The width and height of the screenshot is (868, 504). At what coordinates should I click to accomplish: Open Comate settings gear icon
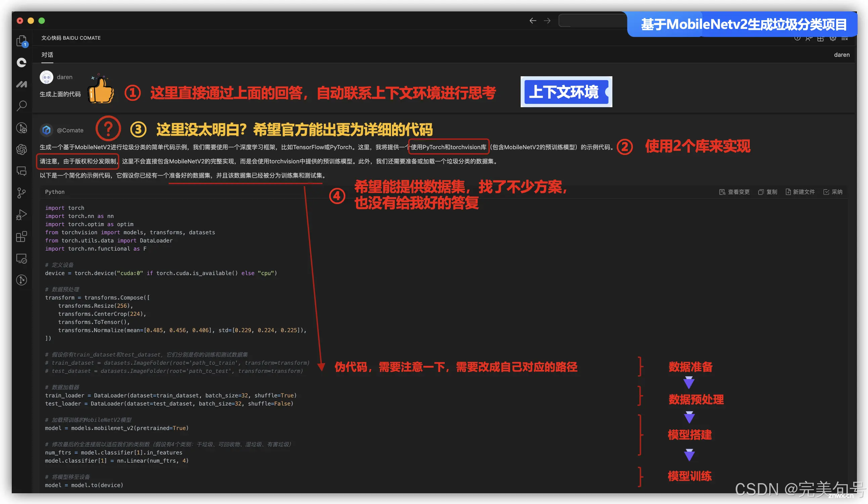[833, 38]
